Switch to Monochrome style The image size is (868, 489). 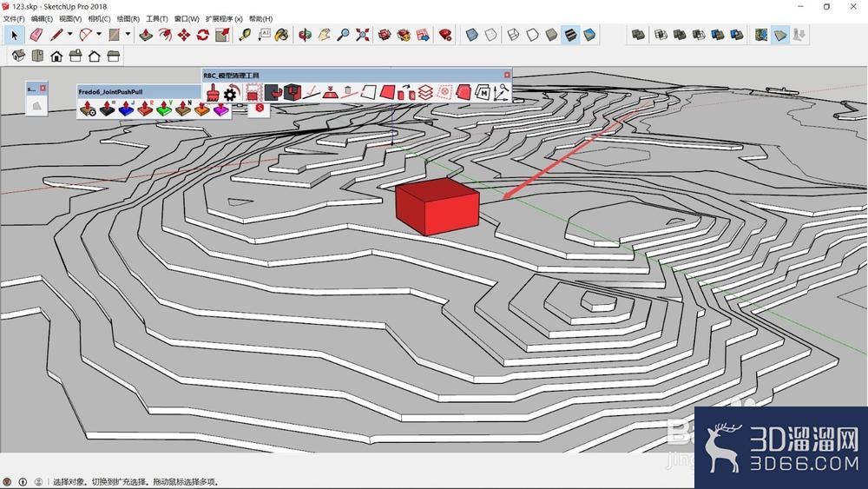point(589,35)
